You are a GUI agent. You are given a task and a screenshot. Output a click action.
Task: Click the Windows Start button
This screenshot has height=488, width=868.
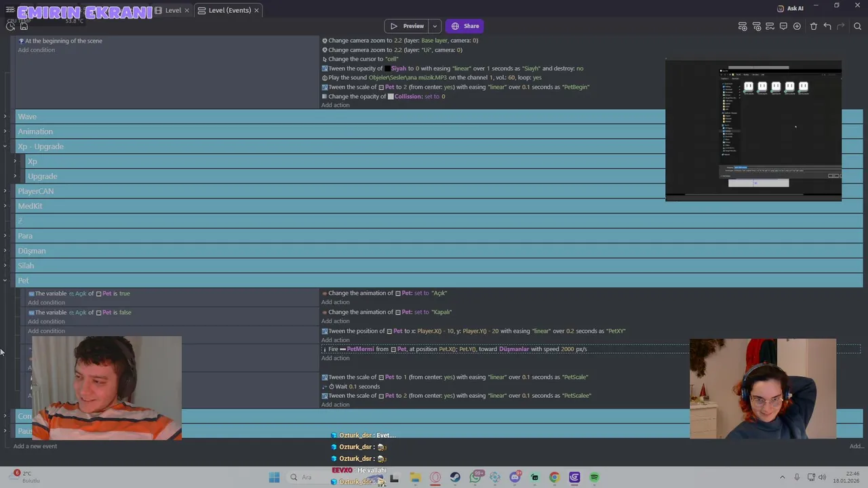click(x=274, y=477)
